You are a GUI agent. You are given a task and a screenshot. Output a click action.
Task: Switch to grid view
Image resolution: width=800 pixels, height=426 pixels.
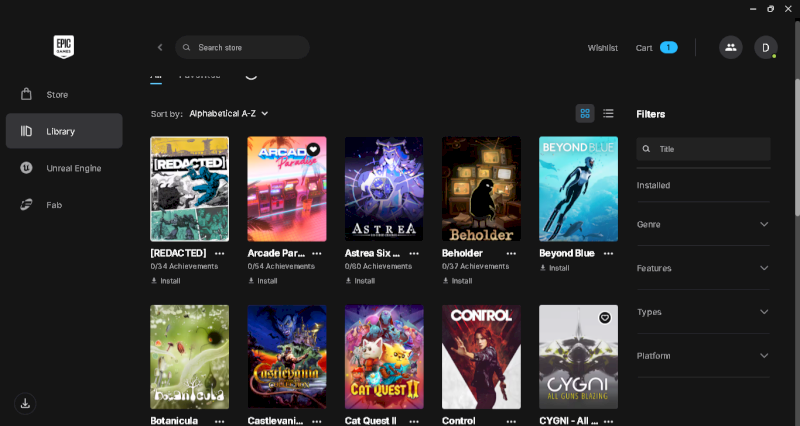tap(585, 113)
